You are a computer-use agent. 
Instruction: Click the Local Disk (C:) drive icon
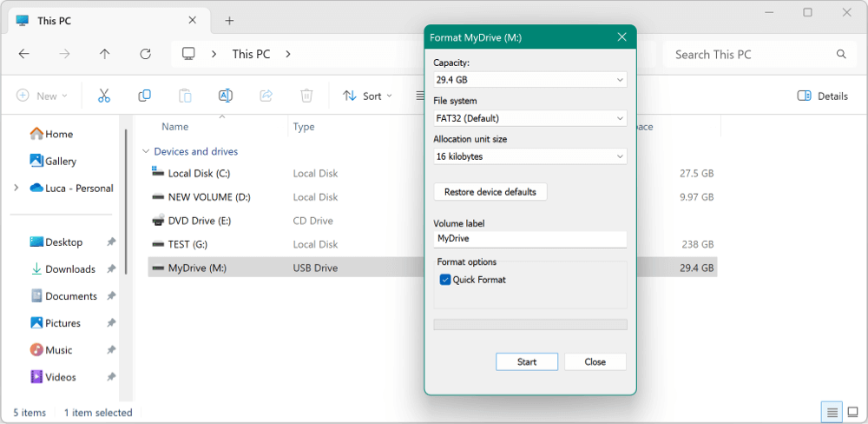(158, 172)
